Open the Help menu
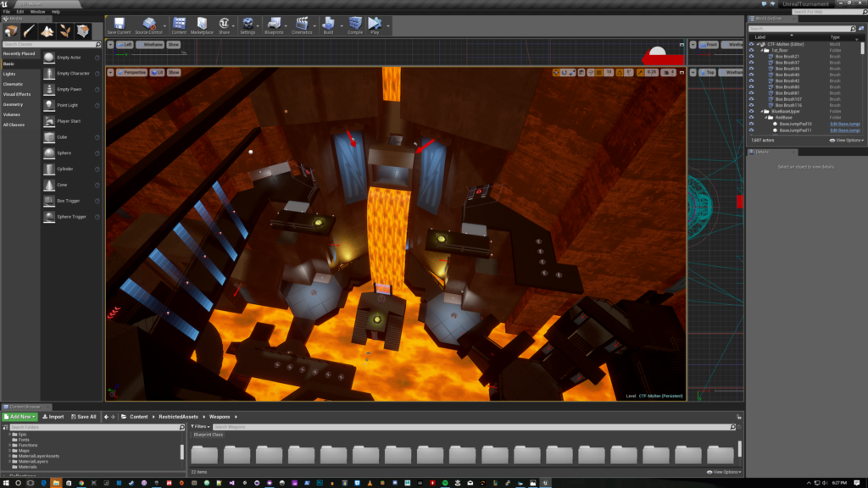 (x=56, y=12)
